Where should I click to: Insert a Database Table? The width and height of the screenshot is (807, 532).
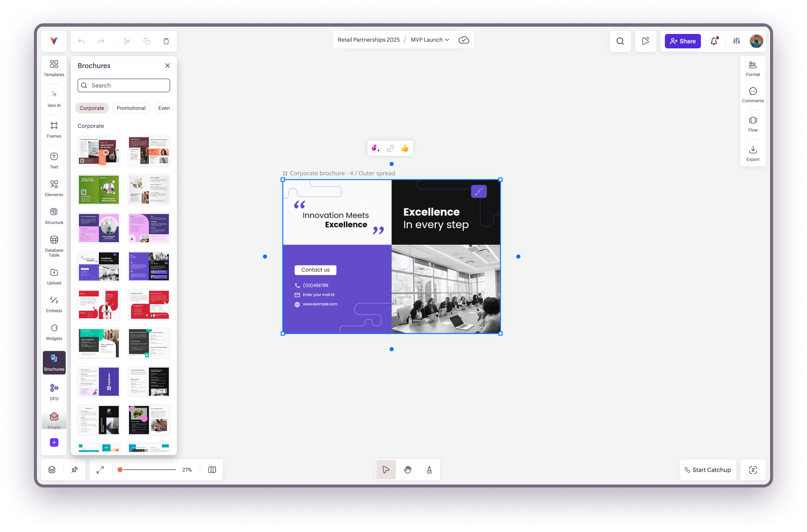pos(54,246)
